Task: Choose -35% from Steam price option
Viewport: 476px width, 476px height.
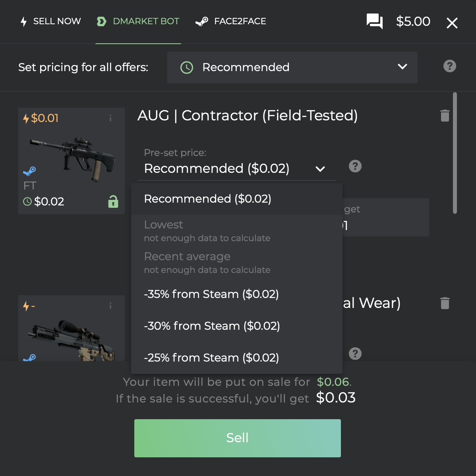Action: [x=236, y=294]
